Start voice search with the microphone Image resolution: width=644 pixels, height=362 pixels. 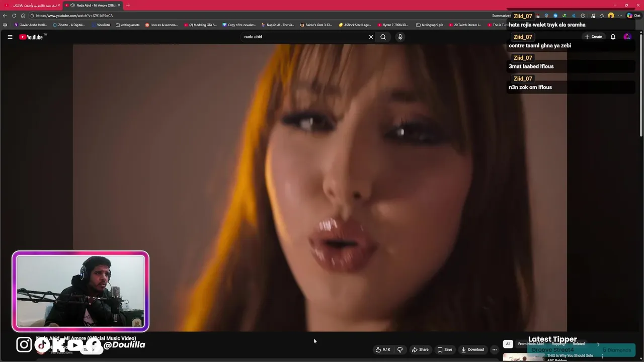coord(400,37)
